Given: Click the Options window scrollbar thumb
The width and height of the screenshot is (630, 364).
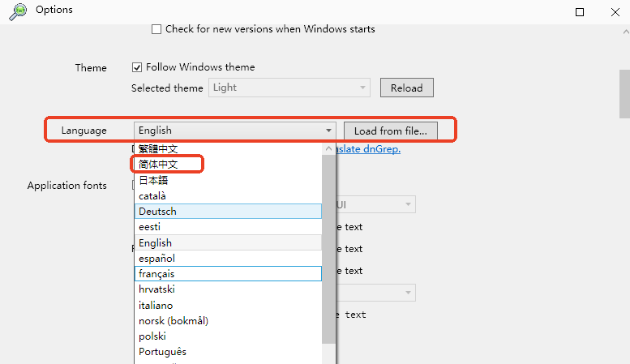Looking at the screenshot, I should click(x=625, y=94).
